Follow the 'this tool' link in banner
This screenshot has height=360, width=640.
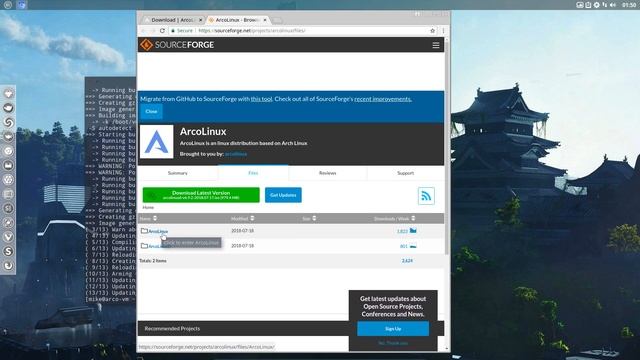[261, 99]
